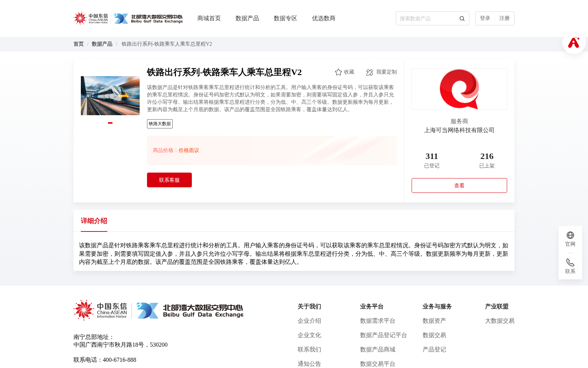Select the red carousel indicator under image

[110, 123]
